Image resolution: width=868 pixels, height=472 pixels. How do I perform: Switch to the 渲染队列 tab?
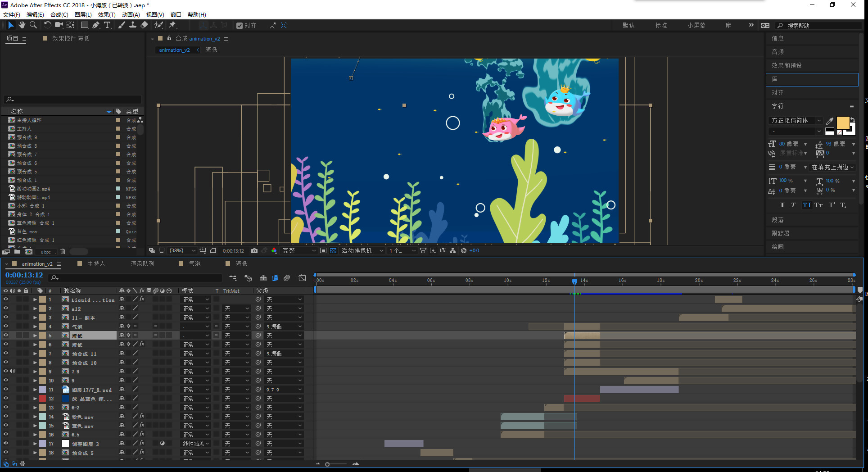[x=143, y=264]
